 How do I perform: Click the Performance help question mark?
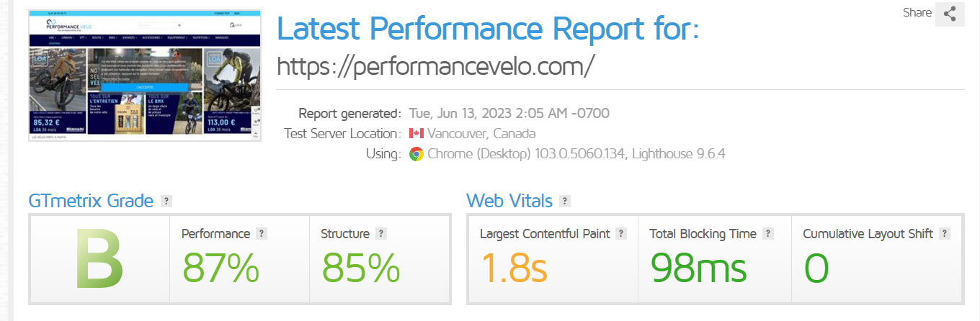point(262,234)
